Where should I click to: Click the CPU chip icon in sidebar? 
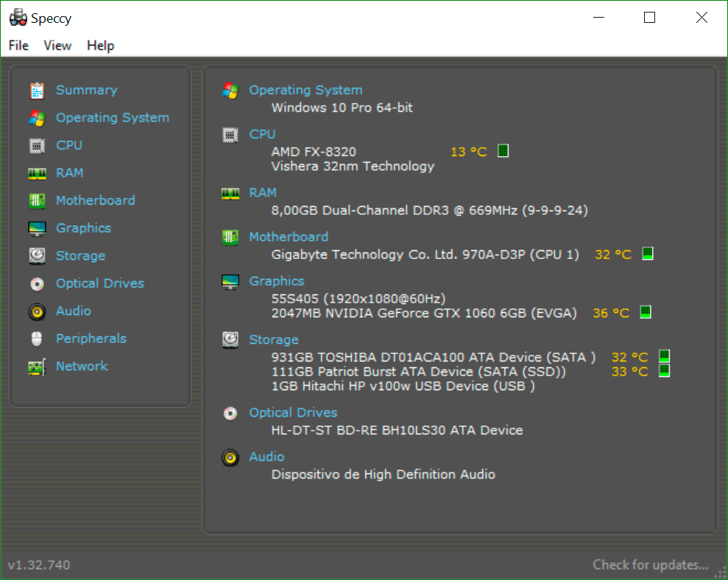[37, 146]
